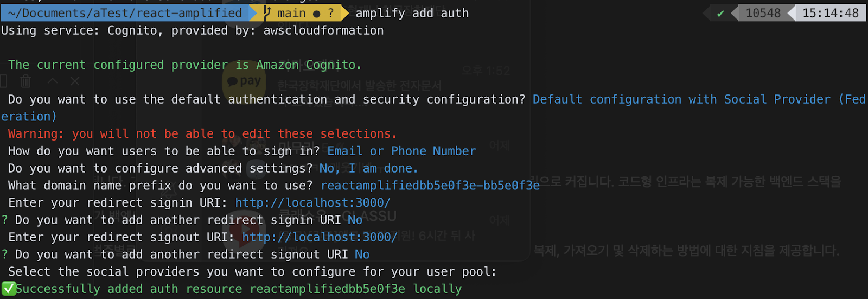Screen dimensions: 868x299
Task: Click the question mark before signout URI prompt
Action: (x=4, y=255)
